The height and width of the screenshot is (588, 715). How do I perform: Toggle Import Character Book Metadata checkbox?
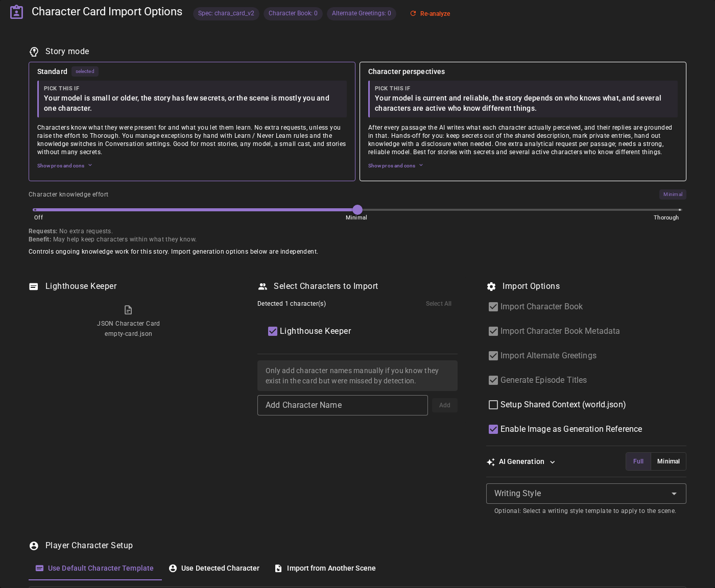tap(493, 331)
